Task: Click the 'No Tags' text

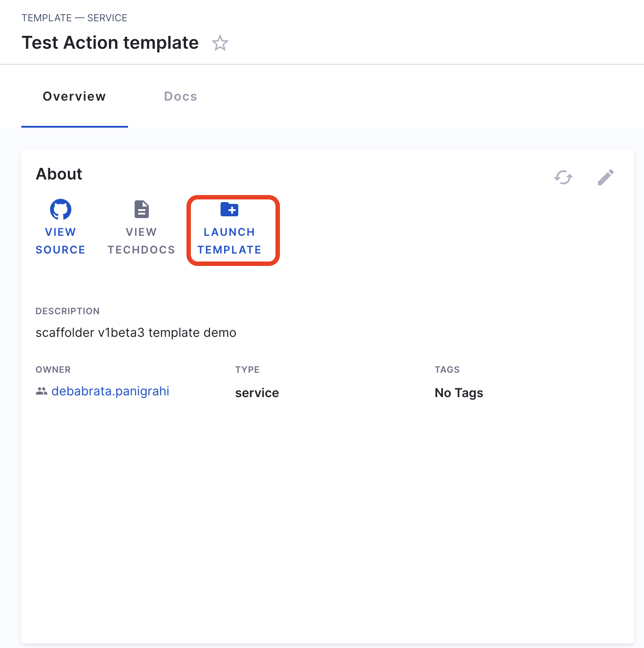Action: click(x=459, y=393)
